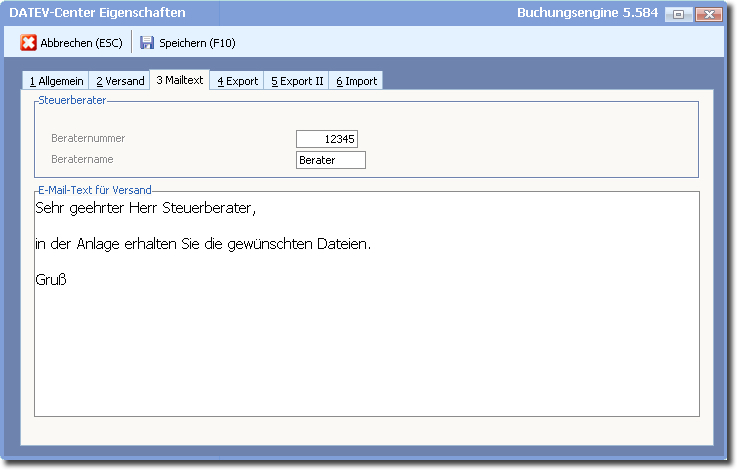Place cursor in the 'in der Anlage' line

click(x=200, y=244)
